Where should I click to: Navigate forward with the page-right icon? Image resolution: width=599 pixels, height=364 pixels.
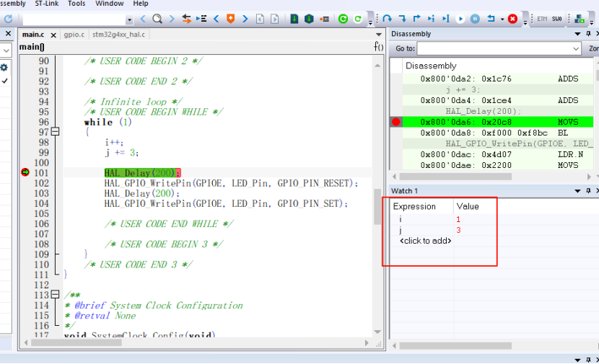[275, 19]
